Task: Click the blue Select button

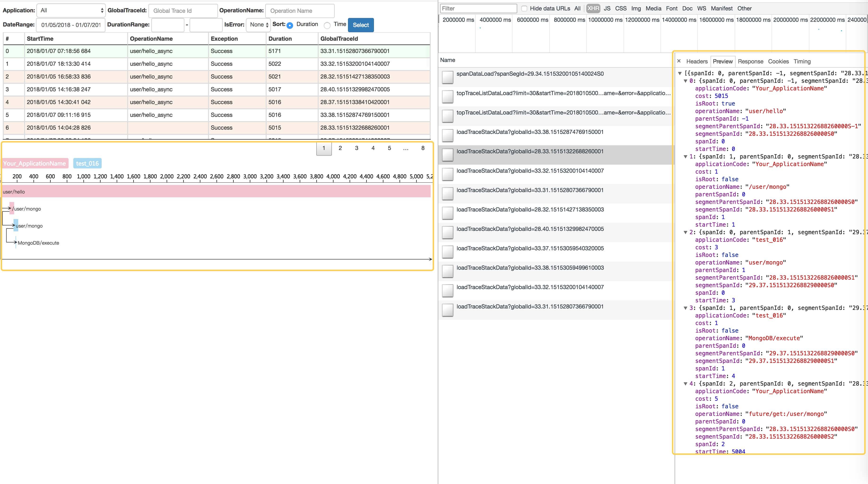Action: (360, 25)
